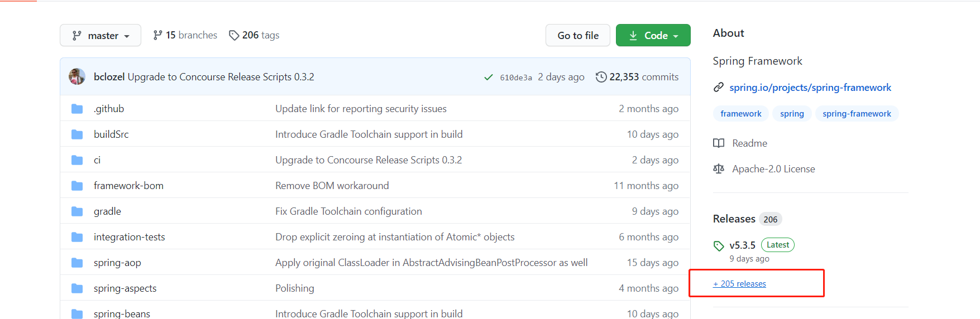Click the branch icon beside 15 branches

158,35
